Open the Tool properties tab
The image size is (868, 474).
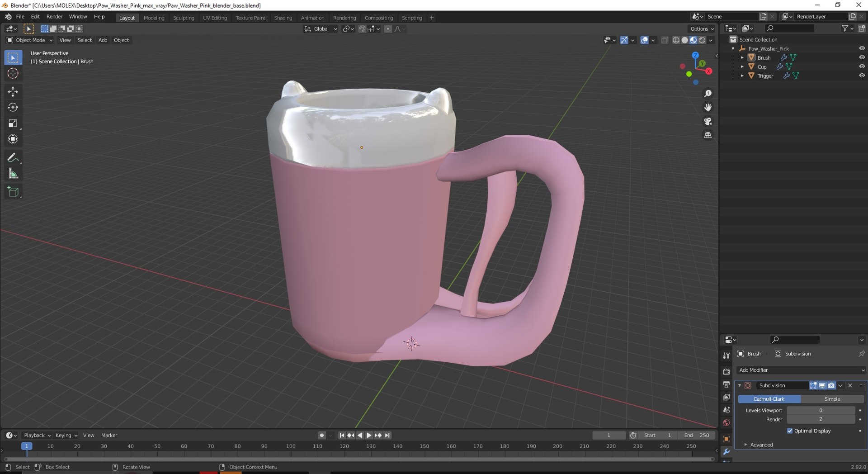click(x=726, y=356)
